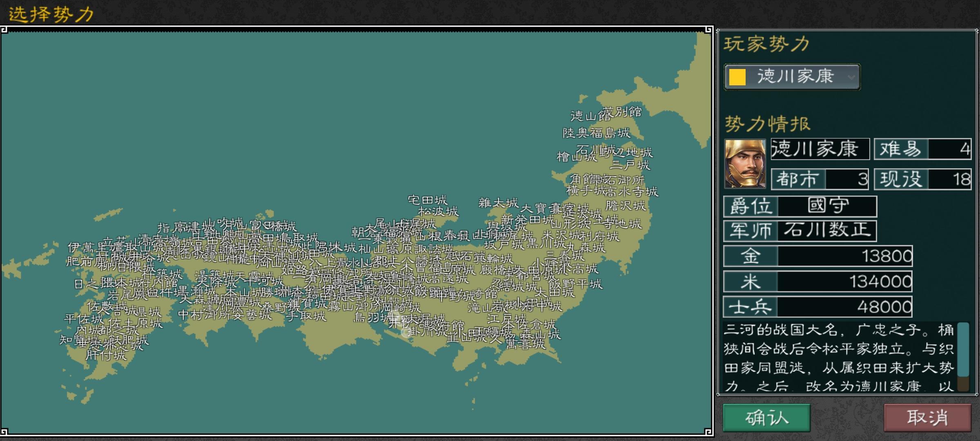Click the dropdown chevron beside 德川家康
The width and height of the screenshot is (980, 441).
pyautogui.click(x=851, y=77)
